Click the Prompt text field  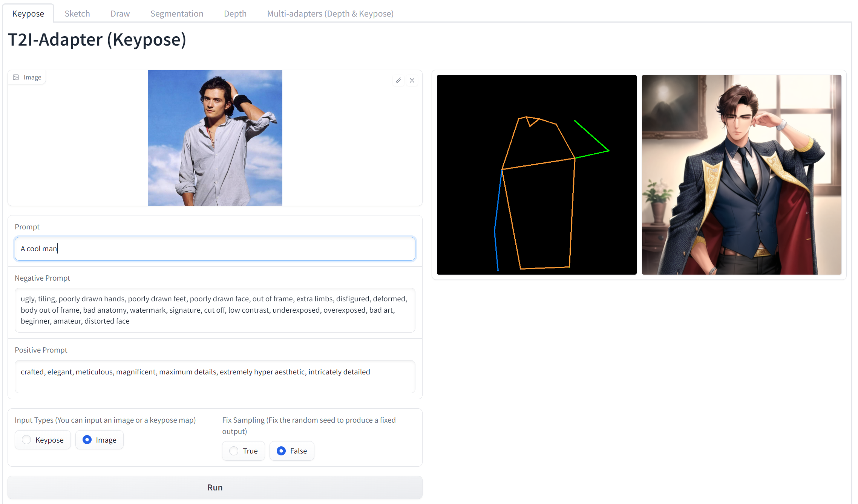(x=215, y=249)
